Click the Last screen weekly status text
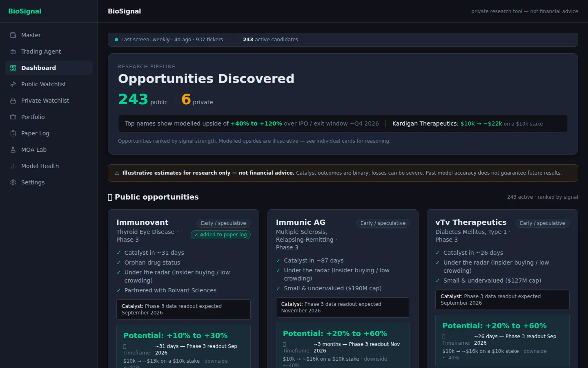 172,40
